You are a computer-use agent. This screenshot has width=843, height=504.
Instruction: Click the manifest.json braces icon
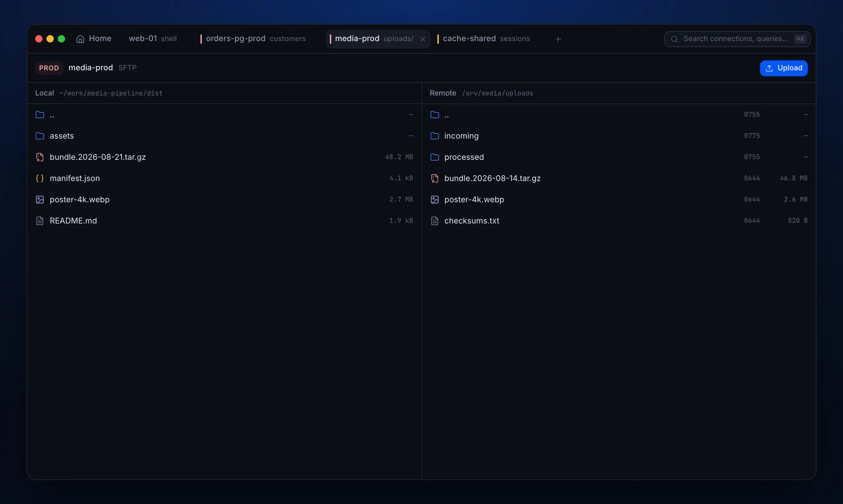coord(40,178)
